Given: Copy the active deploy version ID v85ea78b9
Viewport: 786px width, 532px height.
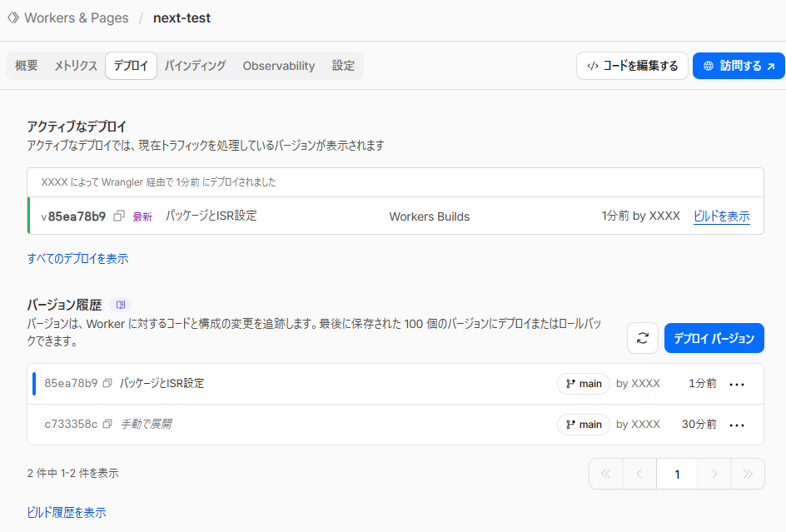Looking at the screenshot, I should 119,216.
